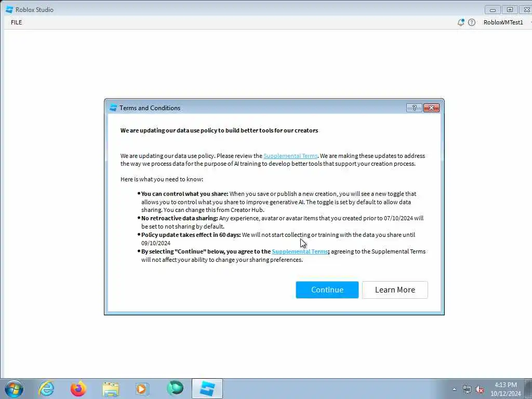Click the muted volume tray icon

pyautogui.click(x=480, y=390)
